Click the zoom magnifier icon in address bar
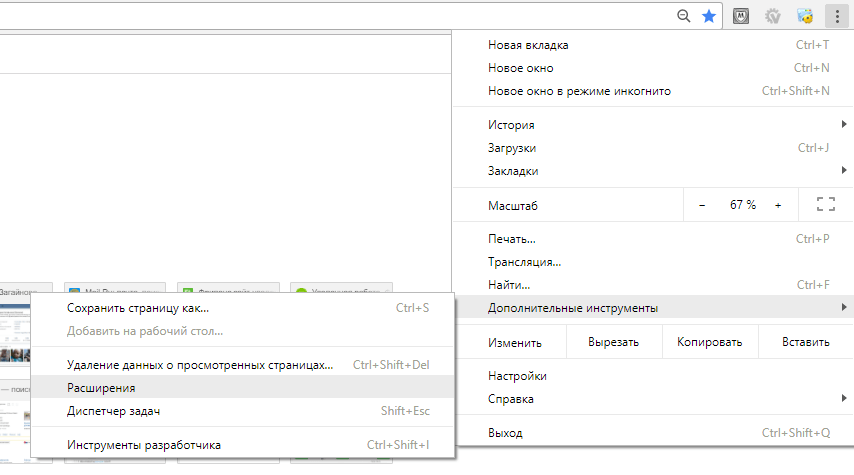 click(x=684, y=16)
